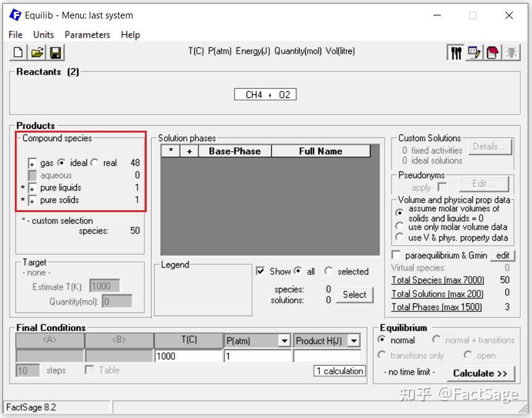Click the T(C) temperature field with 1000
Viewport: 532px width, 418px height.
point(188,356)
